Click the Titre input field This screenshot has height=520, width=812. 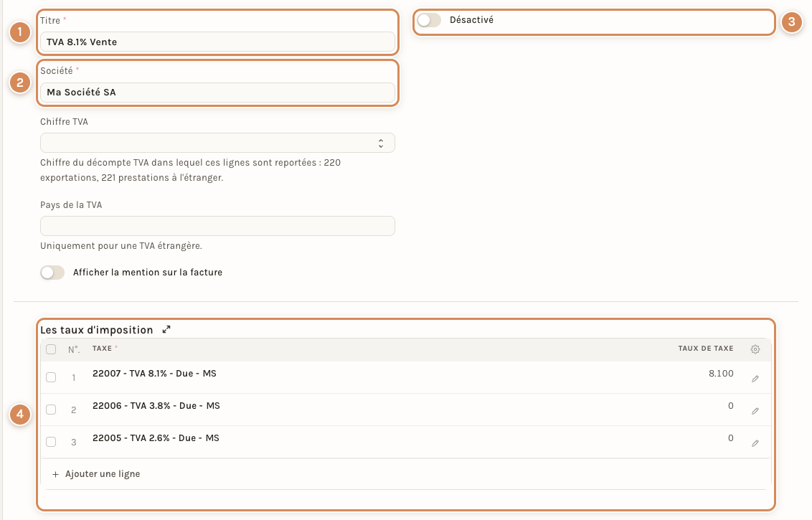(x=217, y=42)
